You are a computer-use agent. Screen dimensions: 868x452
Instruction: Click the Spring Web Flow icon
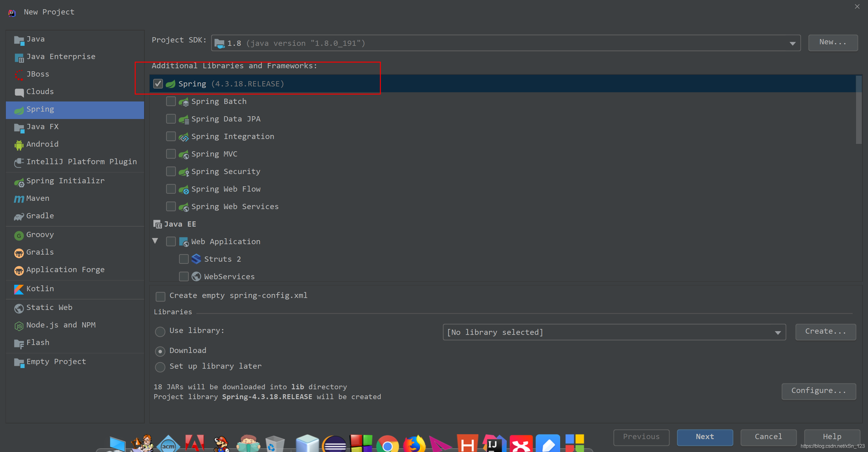184,190
